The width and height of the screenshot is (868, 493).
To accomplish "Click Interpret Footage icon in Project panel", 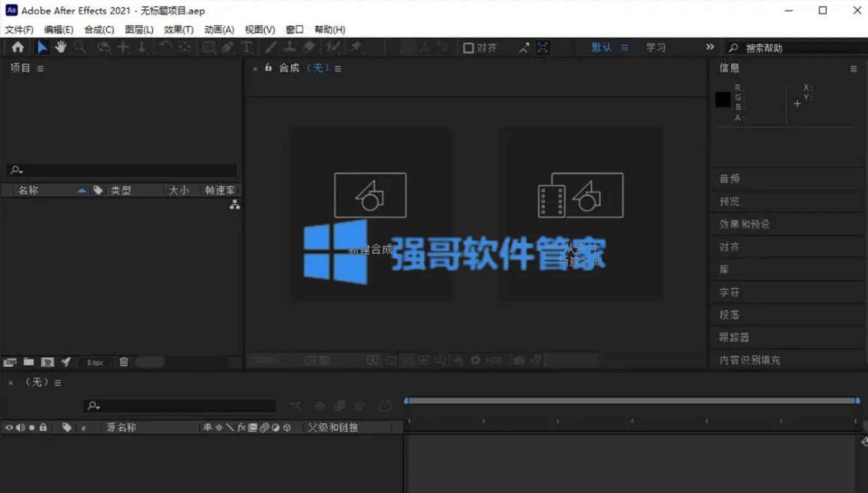I will (10, 362).
